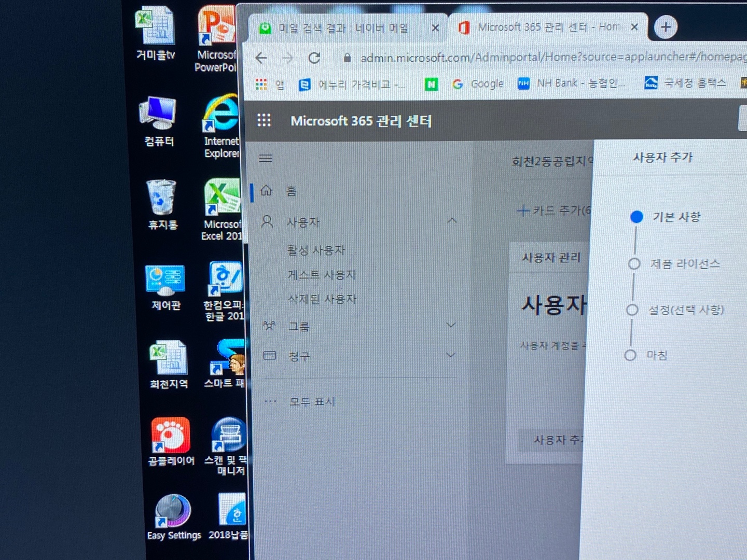747x560 pixels.
Task: Click the Microsoft 365 관리 센터 header title
Action: tap(361, 121)
